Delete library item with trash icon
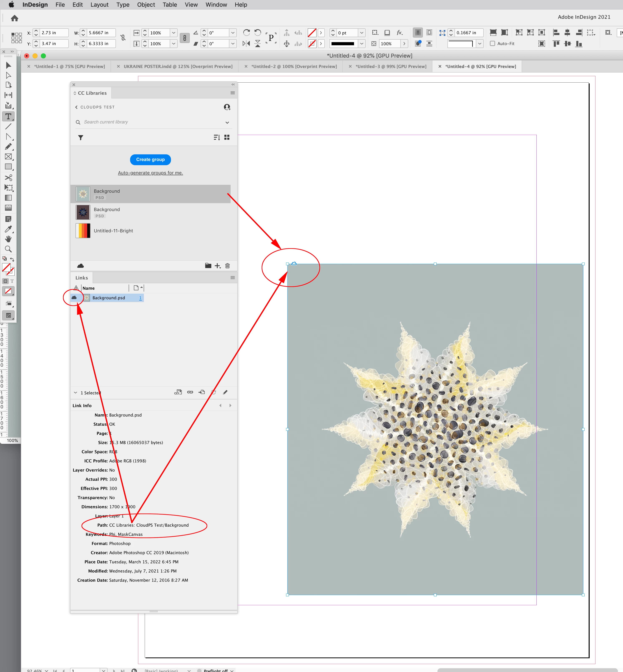 (227, 266)
